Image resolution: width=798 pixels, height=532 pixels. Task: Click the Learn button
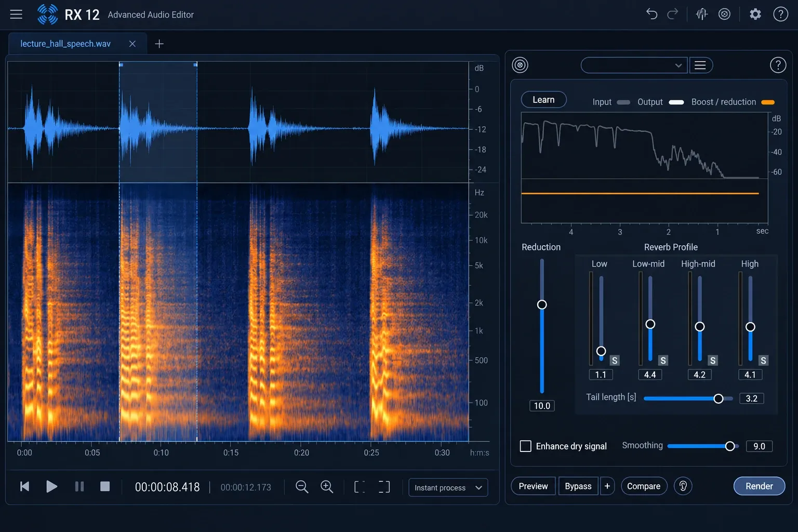pos(543,100)
